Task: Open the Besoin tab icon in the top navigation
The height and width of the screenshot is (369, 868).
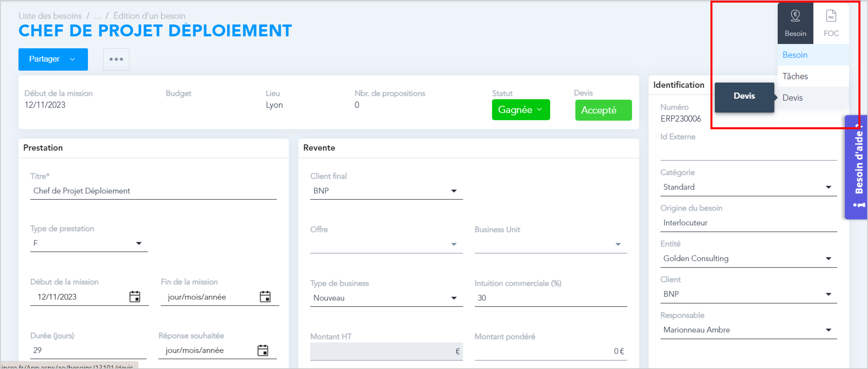Action: pyautogui.click(x=795, y=24)
